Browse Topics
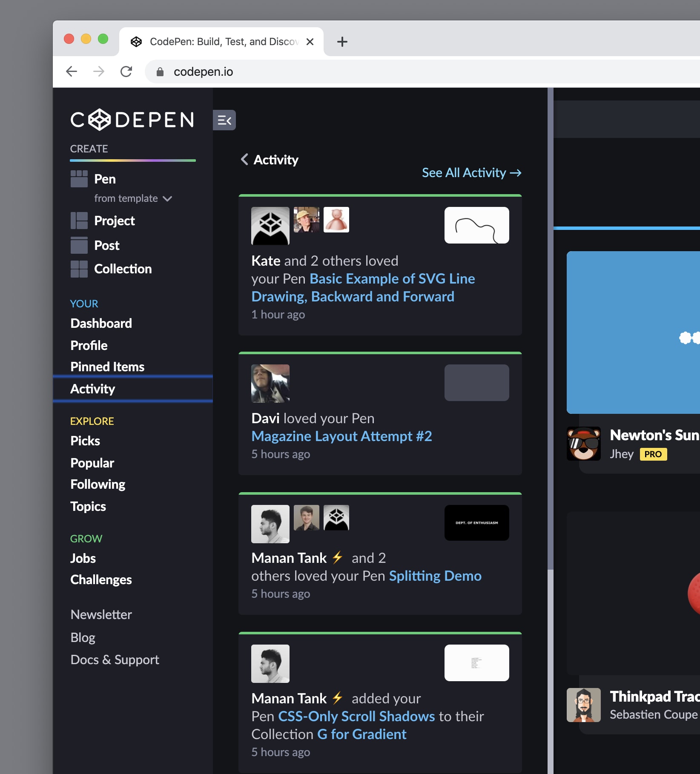700x774 pixels. click(x=88, y=507)
